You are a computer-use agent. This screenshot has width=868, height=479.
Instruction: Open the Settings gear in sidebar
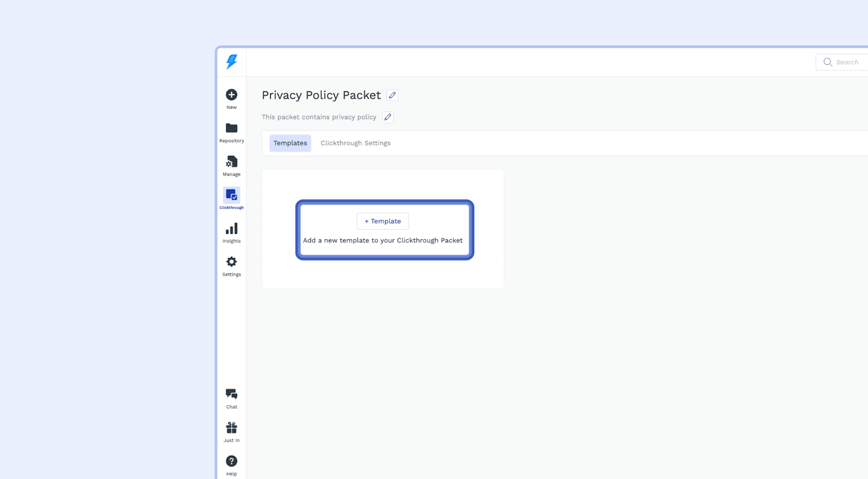(232, 266)
